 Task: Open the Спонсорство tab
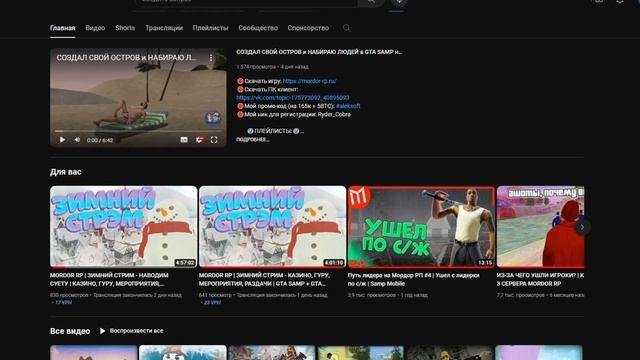pyautogui.click(x=308, y=28)
